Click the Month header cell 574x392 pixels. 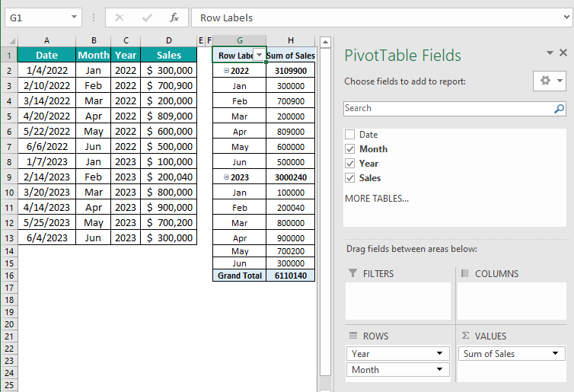tap(94, 55)
